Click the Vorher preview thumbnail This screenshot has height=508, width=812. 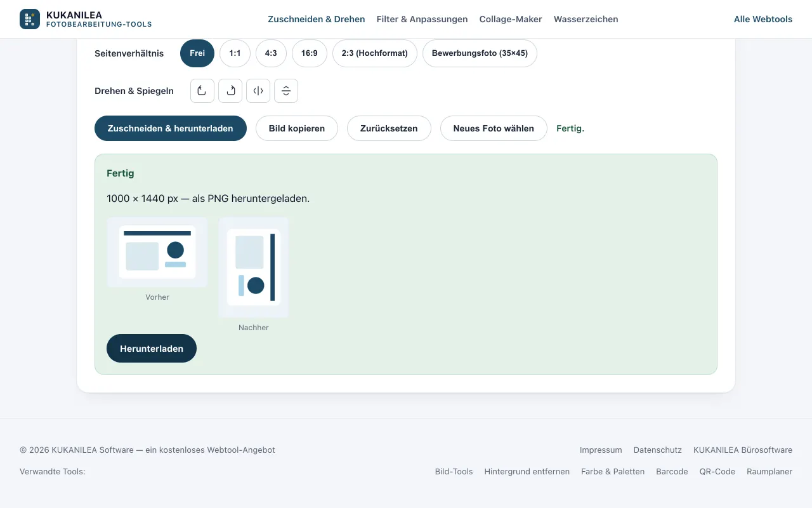point(157,252)
